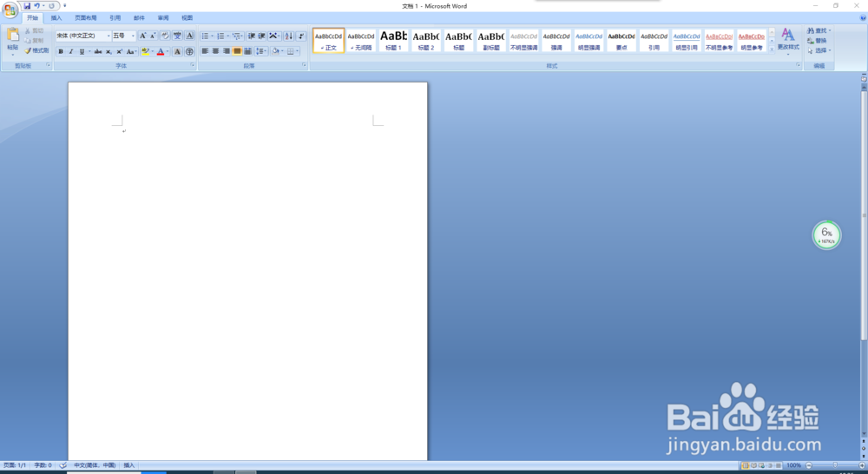
Task: Click Find (查找) in editing group
Action: (x=819, y=30)
